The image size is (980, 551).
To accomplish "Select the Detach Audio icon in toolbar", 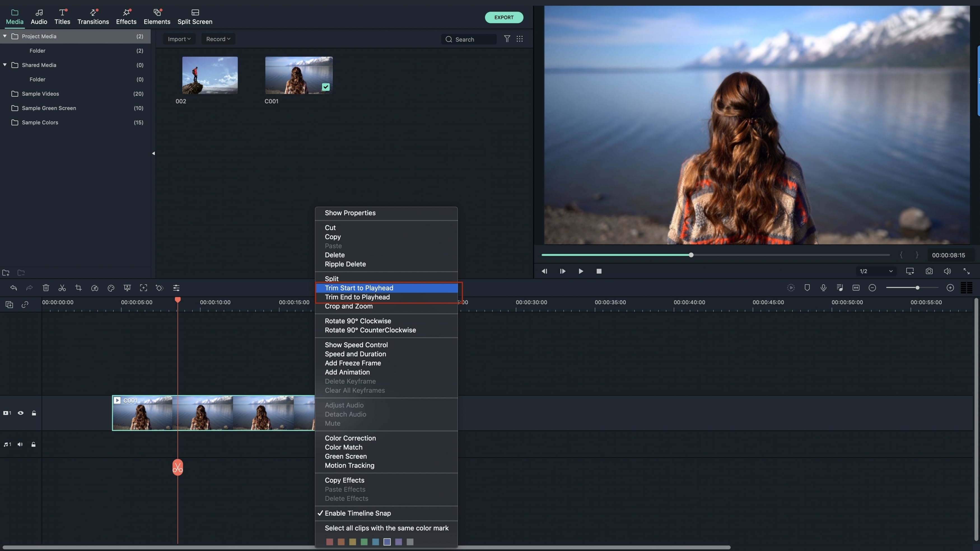I will point(840,288).
